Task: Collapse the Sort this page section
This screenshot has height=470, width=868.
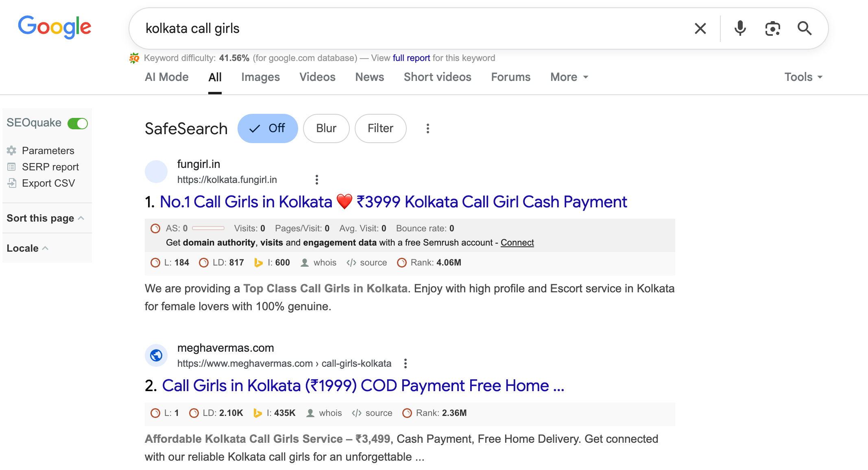Action: [x=46, y=218]
